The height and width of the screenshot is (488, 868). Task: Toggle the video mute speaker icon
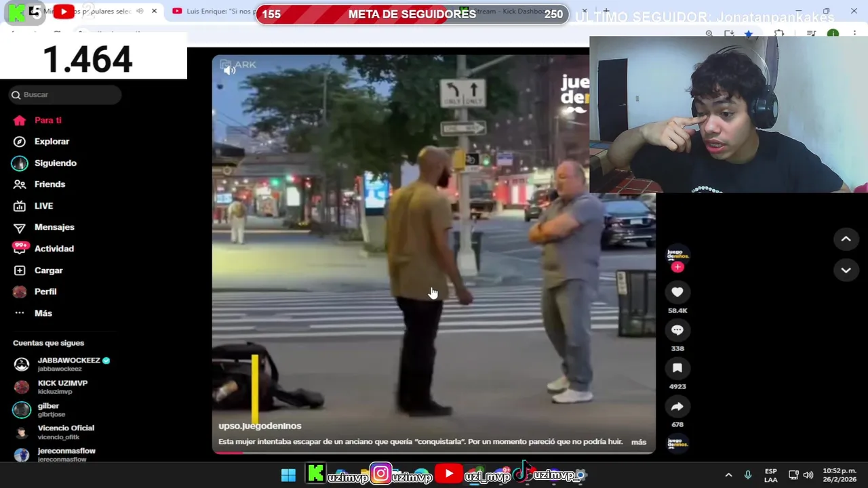pyautogui.click(x=229, y=69)
